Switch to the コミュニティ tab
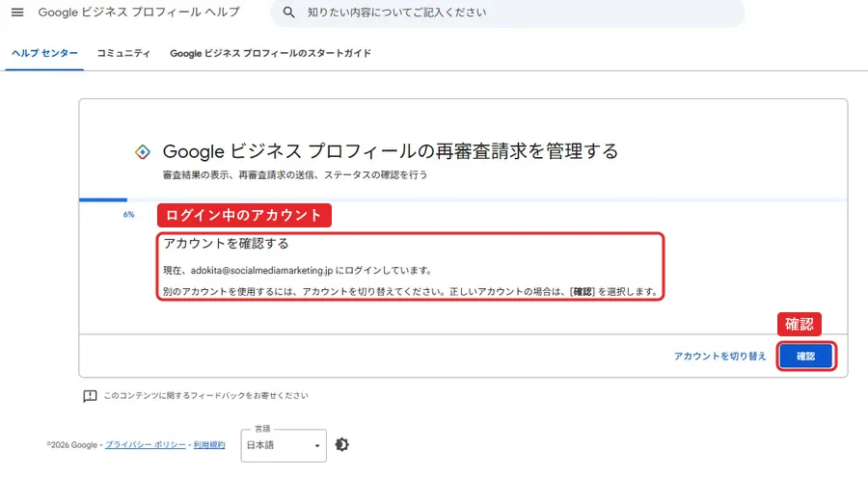 click(123, 53)
